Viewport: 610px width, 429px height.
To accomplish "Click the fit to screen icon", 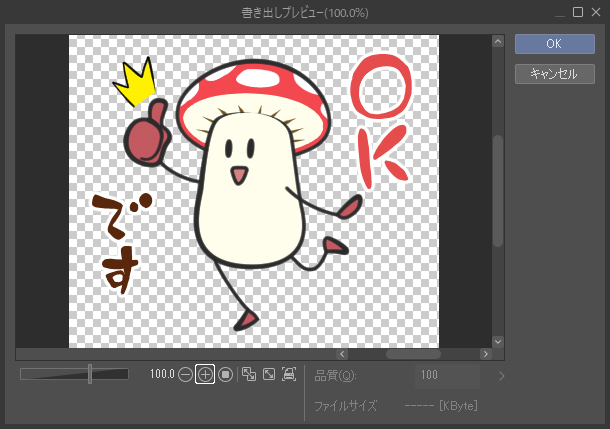I will (269, 374).
